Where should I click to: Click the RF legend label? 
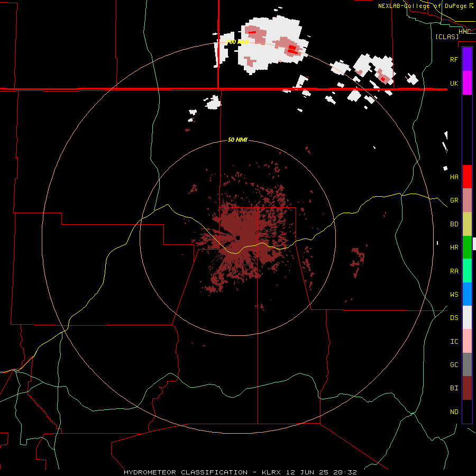tap(454, 59)
